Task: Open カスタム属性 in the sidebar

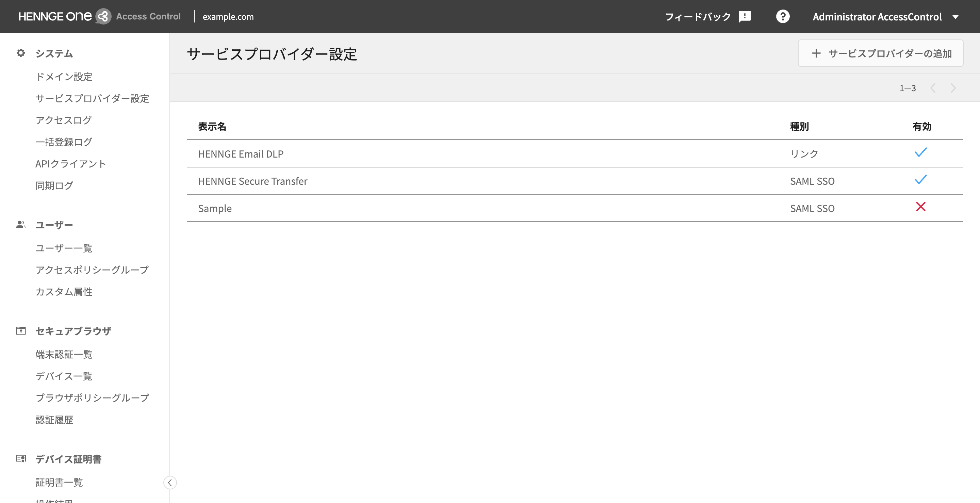Action: [64, 291]
